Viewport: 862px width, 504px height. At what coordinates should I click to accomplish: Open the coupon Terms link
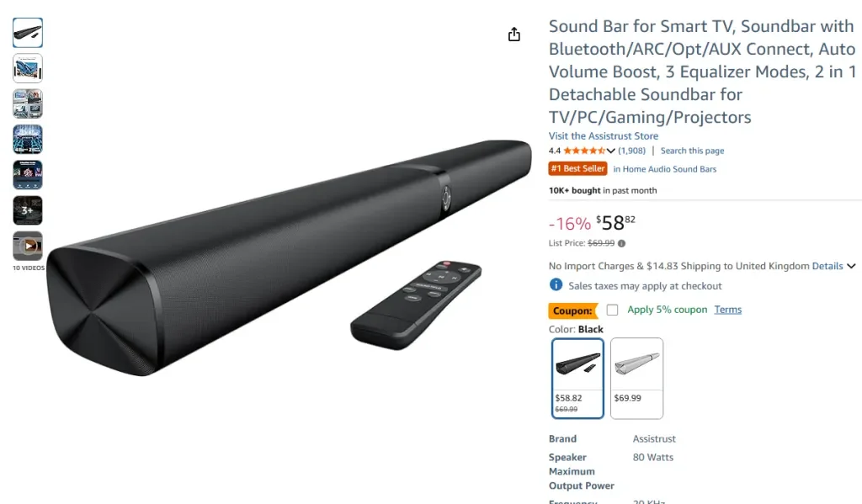pos(727,310)
